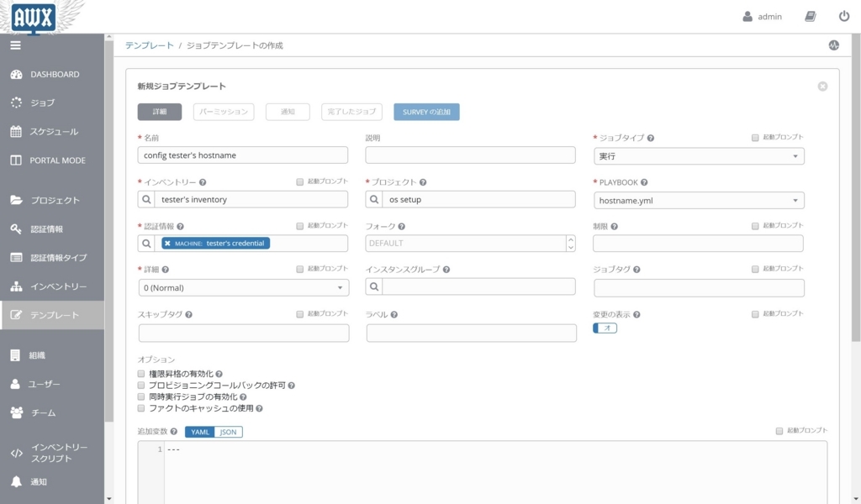Click the project search magnifier icon

point(374,200)
